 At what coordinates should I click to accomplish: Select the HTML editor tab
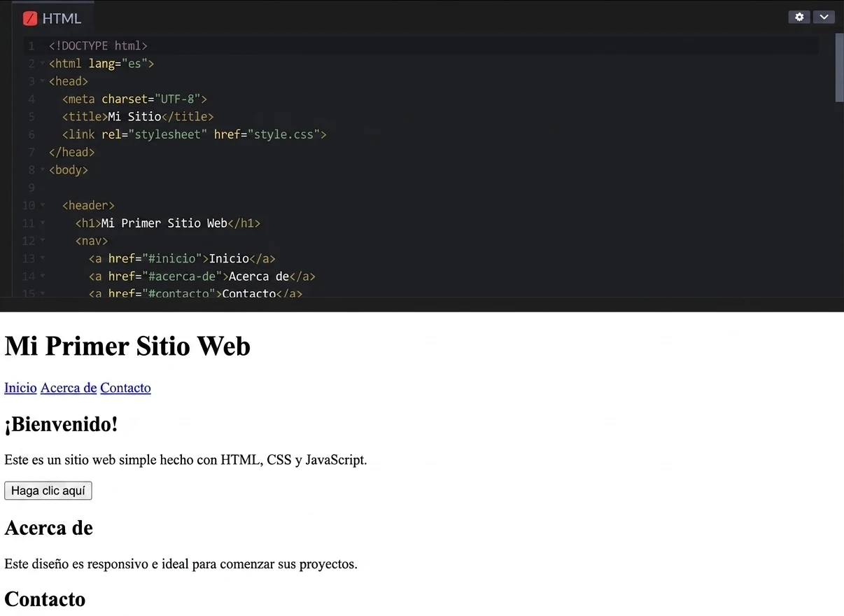[52, 18]
